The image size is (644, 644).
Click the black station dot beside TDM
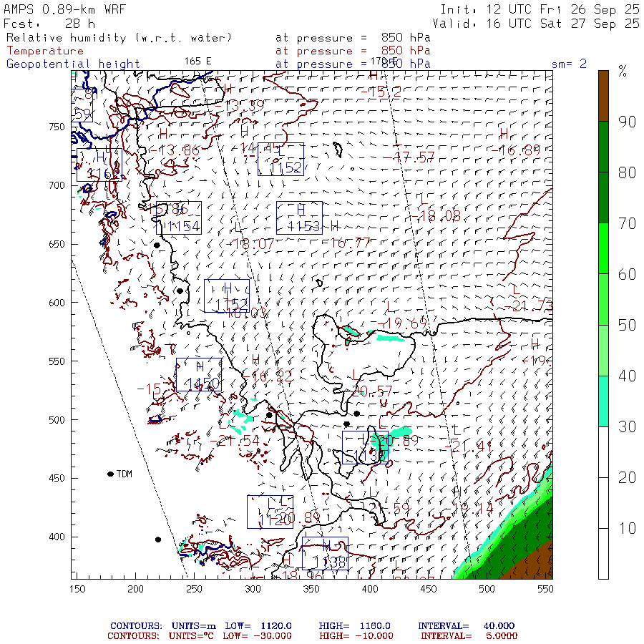click(x=110, y=474)
